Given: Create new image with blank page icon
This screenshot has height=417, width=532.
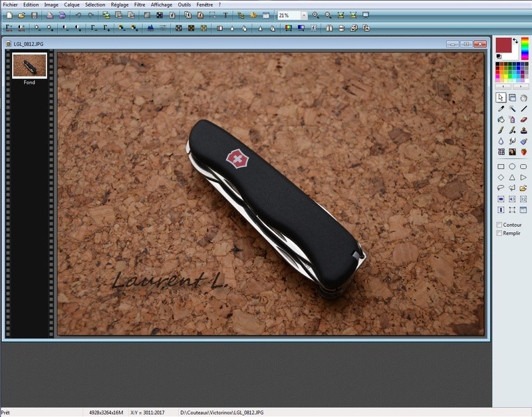Looking at the screenshot, I should [9, 15].
